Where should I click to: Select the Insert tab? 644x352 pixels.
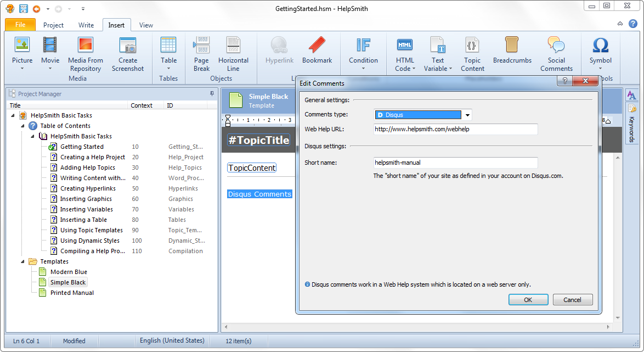point(116,25)
